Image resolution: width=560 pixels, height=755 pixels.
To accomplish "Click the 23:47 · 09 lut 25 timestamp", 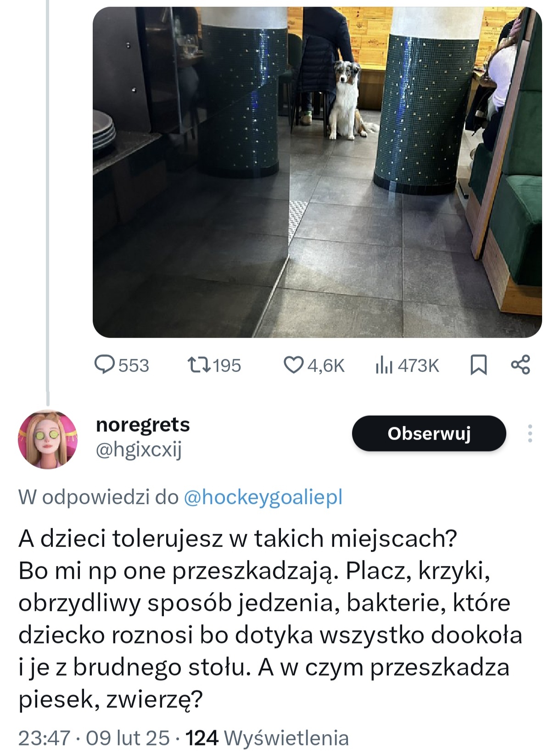I will coord(94,738).
